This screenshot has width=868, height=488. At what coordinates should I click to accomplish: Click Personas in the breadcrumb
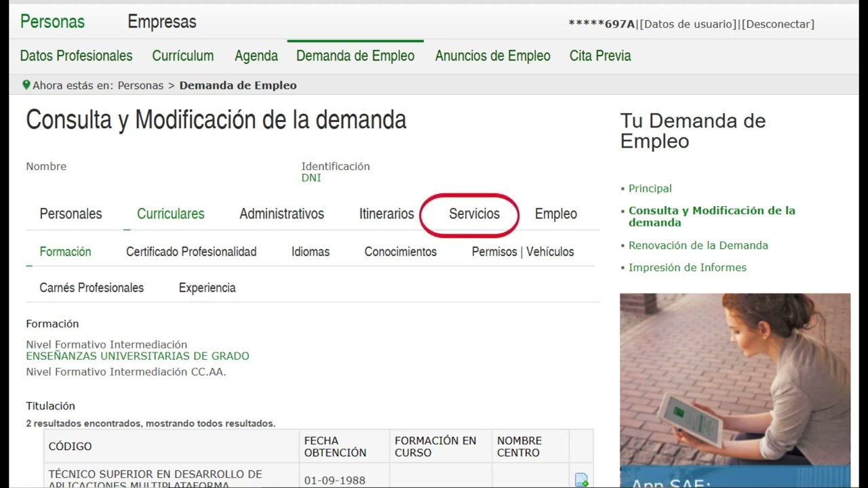140,85
